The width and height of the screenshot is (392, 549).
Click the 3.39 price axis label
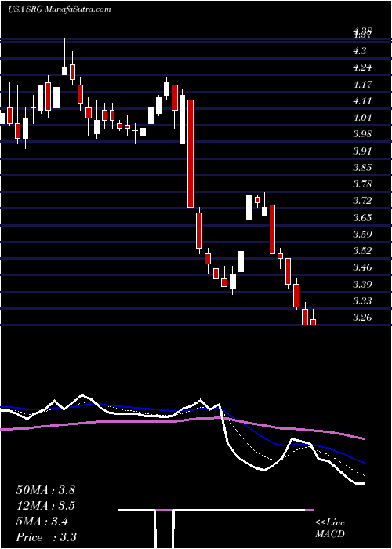tap(362, 284)
